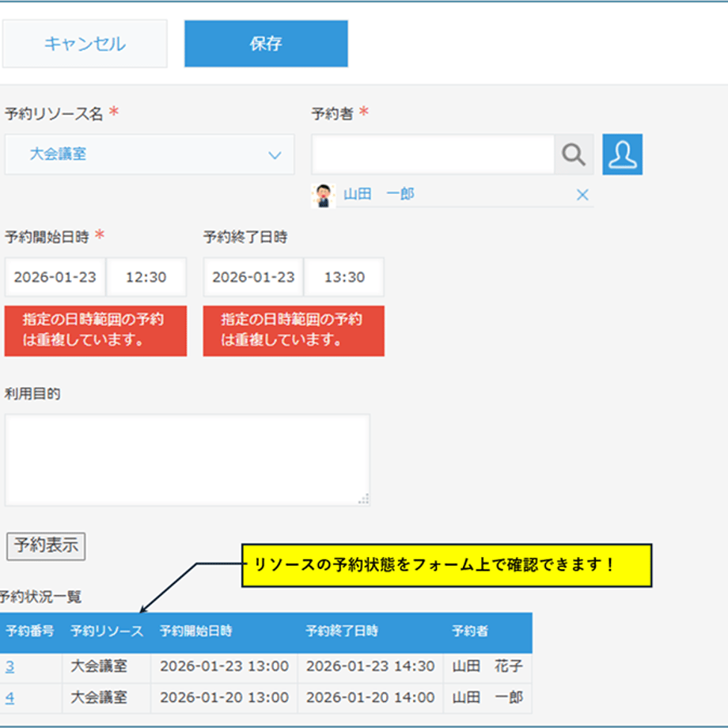Screen dimensions: 728x728
Task: Click the end time field 13:30
Action: 344,277
